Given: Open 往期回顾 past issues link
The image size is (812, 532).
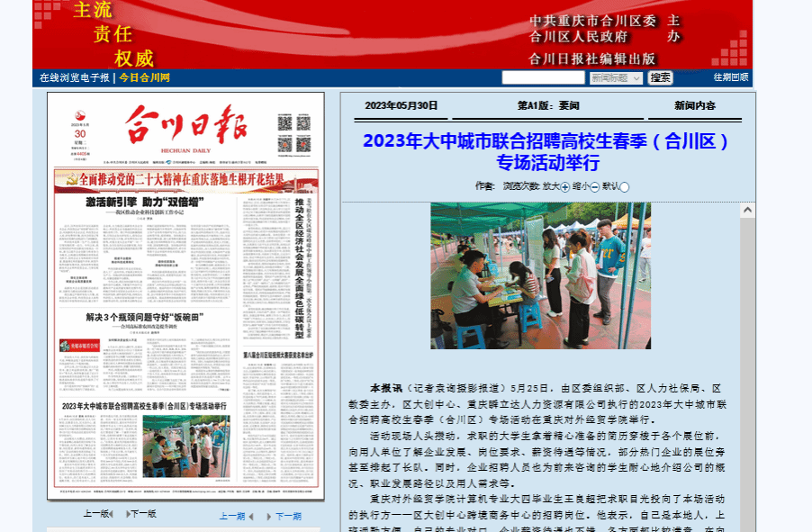Looking at the screenshot, I should click(x=730, y=77).
